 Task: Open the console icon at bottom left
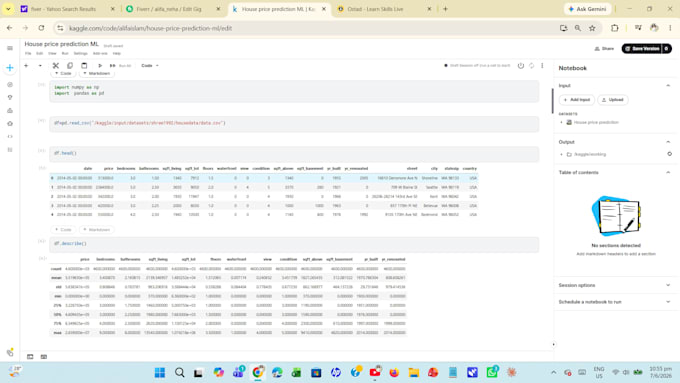pos(30,357)
